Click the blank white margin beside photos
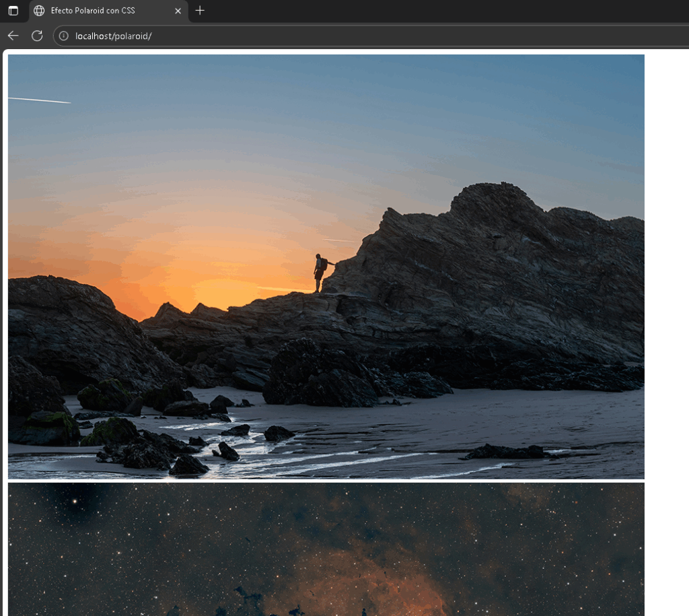This screenshot has height=616, width=689. (x=666, y=269)
